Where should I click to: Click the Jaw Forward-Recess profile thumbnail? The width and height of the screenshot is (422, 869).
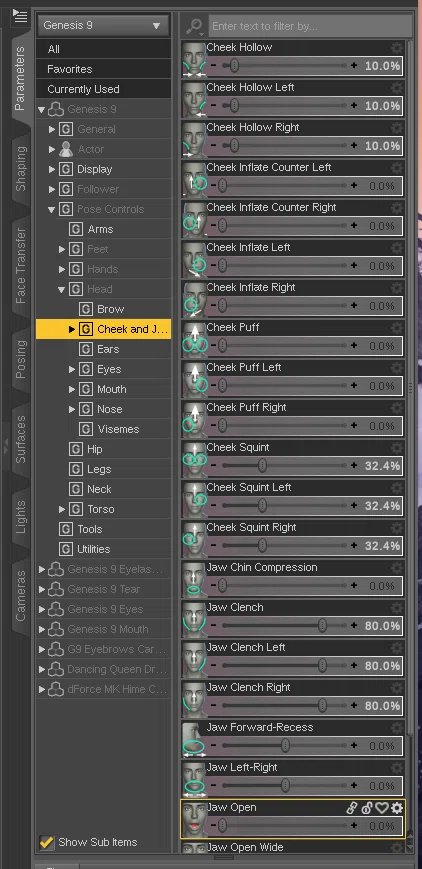194,739
